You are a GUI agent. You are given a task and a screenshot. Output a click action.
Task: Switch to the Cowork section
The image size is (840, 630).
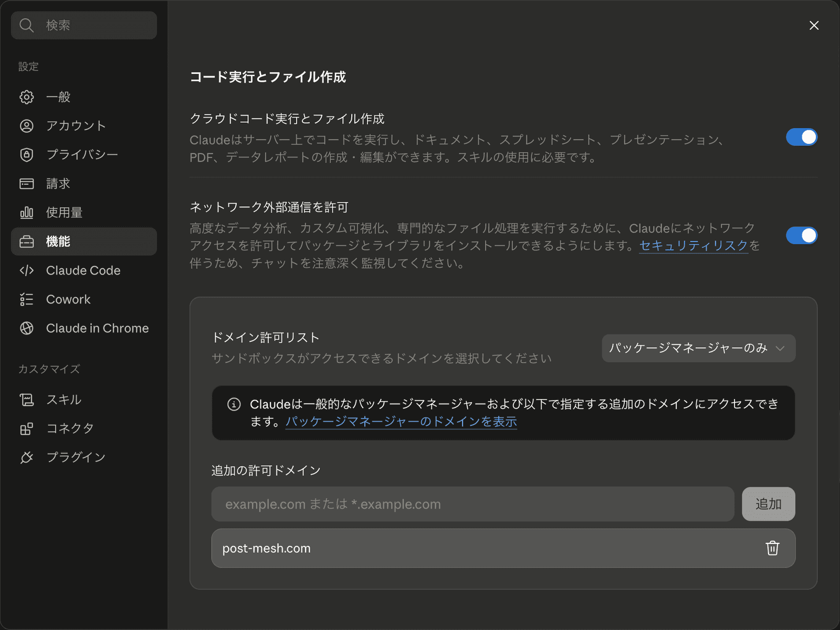click(84, 299)
